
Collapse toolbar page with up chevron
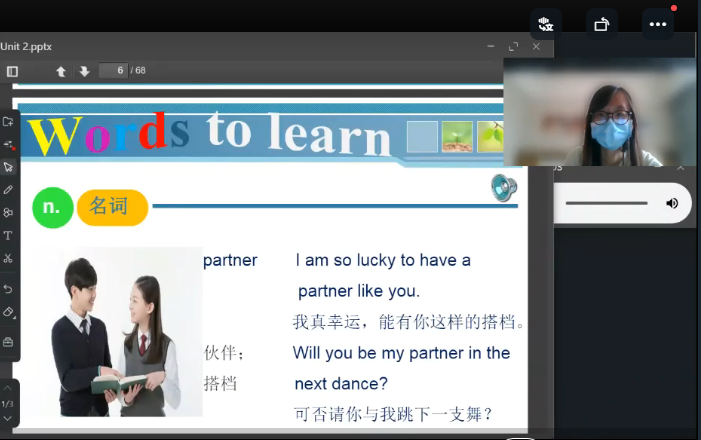pyautogui.click(x=7, y=388)
